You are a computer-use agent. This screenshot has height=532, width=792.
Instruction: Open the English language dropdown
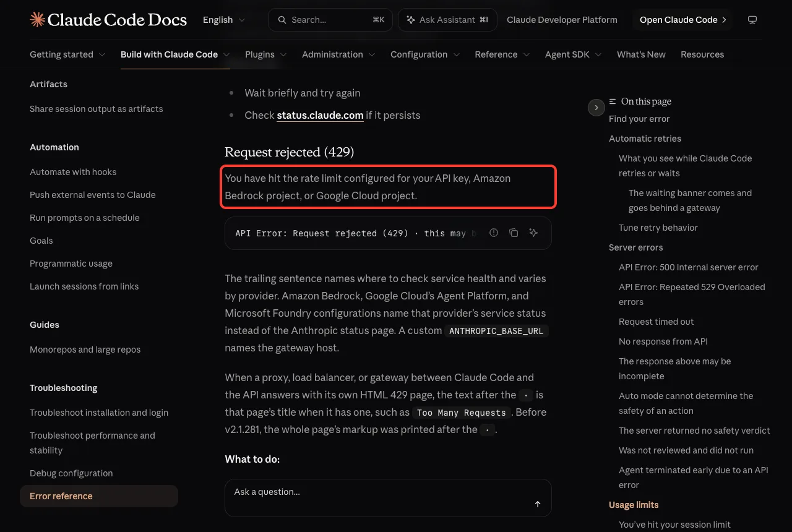[x=224, y=20]
